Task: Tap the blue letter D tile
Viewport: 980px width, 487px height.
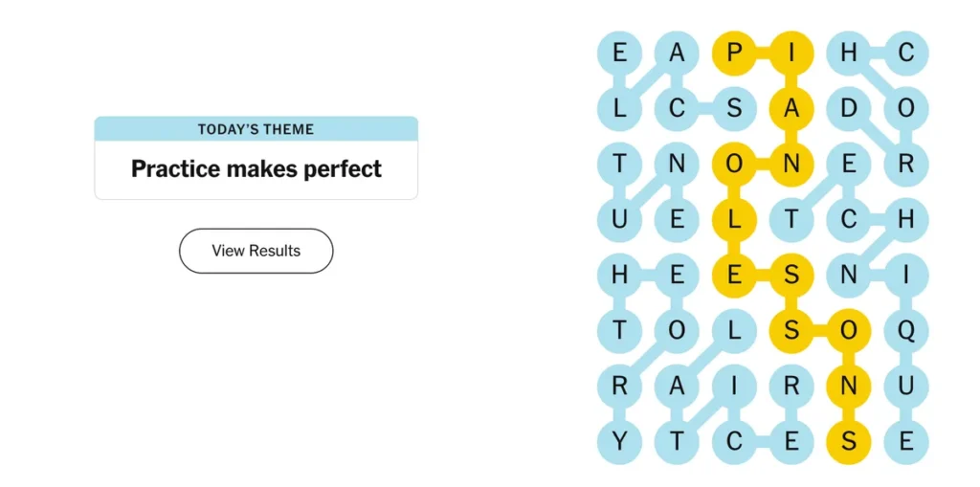Action: 849,109
